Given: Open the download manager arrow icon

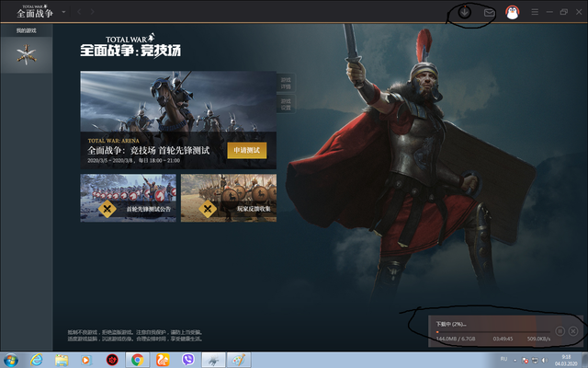Looking at the screenshot, I should point(464,12).
